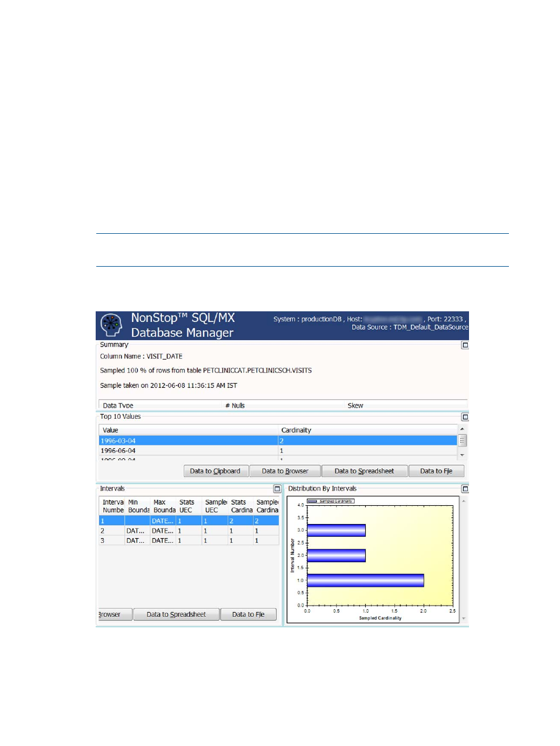Sort Top 10 Values by Cardinality column
Screen dimensions: 560x746
tap(367, 430)
